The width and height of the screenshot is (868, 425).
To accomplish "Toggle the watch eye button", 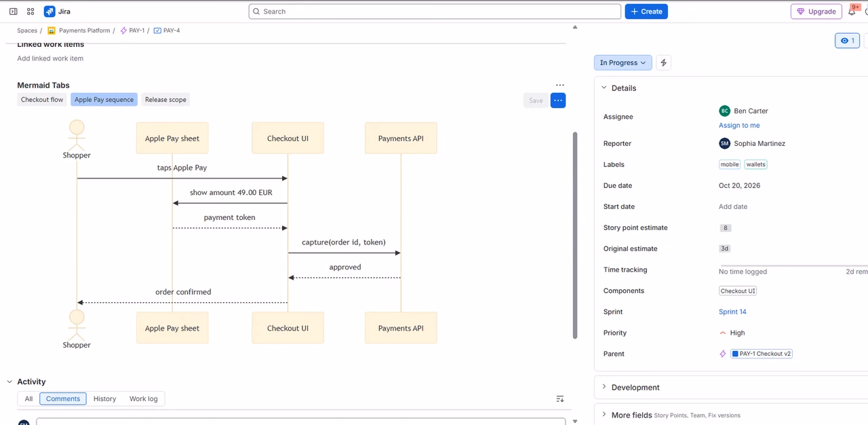I will pos(848,41).
